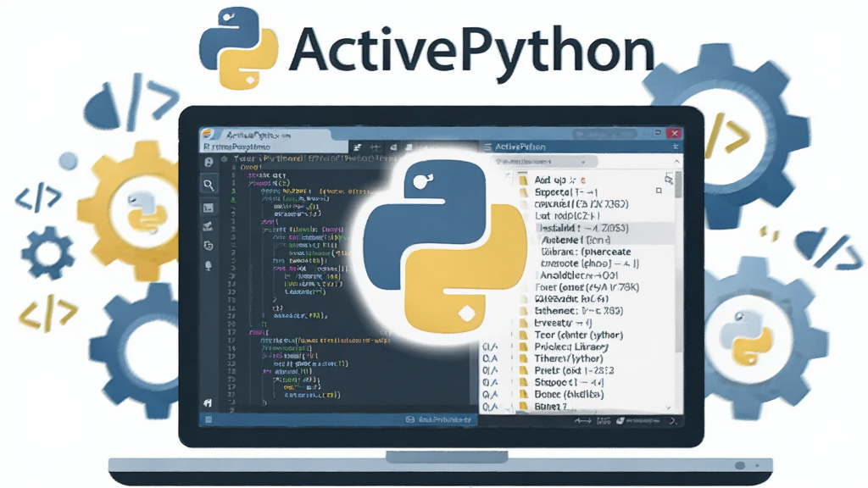
Task: Open the hamburger menu beside the ActivePython panel title
Action: [487, 147]
